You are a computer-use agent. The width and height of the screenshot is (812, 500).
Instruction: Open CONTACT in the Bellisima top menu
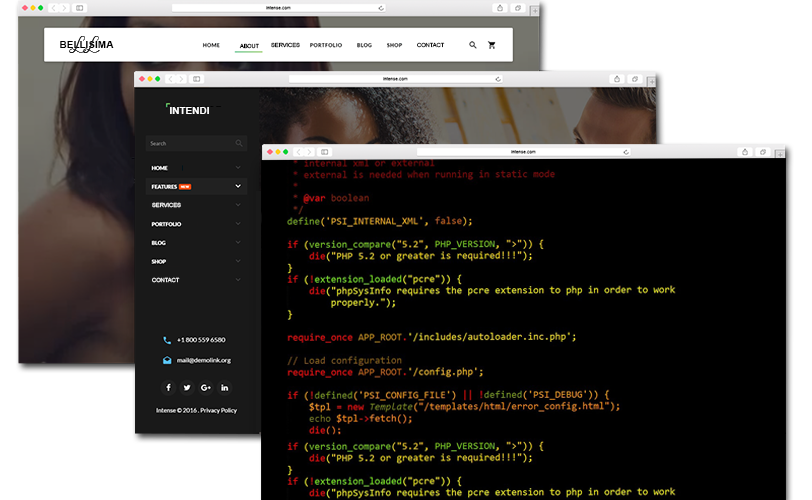(x=430, y=45)
